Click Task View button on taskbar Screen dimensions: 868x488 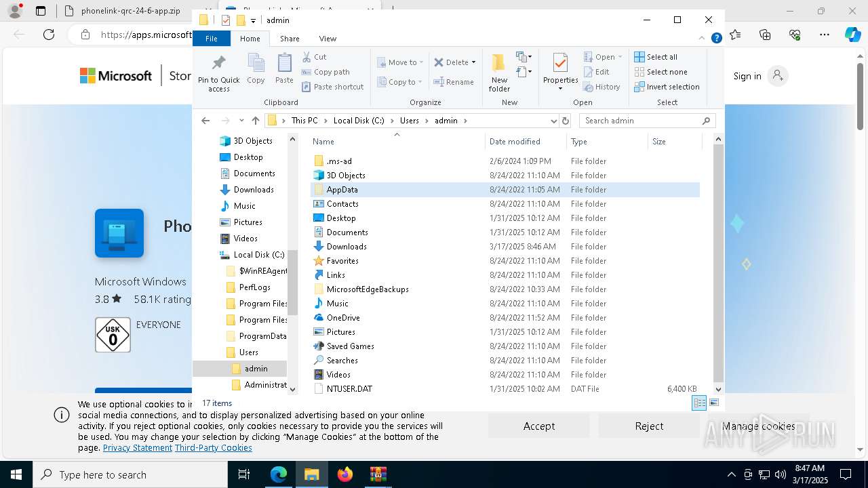(244, 474)
